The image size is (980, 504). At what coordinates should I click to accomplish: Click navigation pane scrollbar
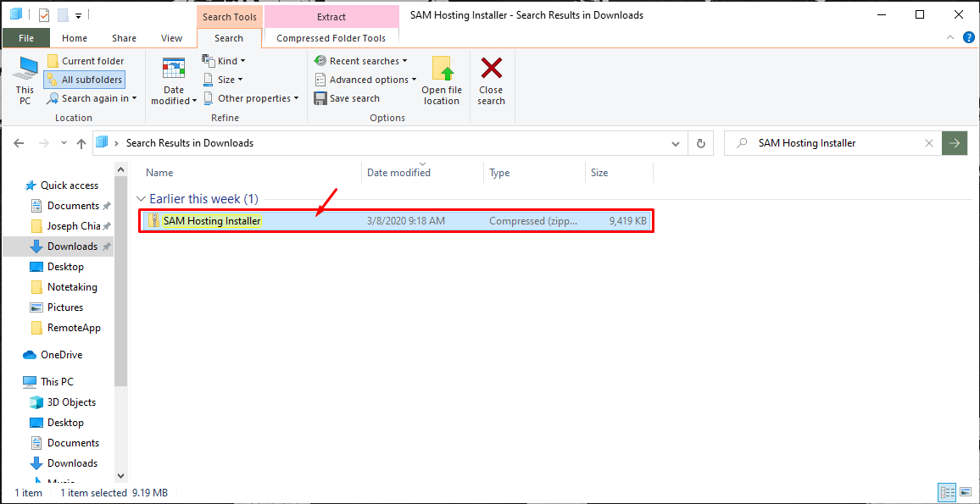(121, 281)
